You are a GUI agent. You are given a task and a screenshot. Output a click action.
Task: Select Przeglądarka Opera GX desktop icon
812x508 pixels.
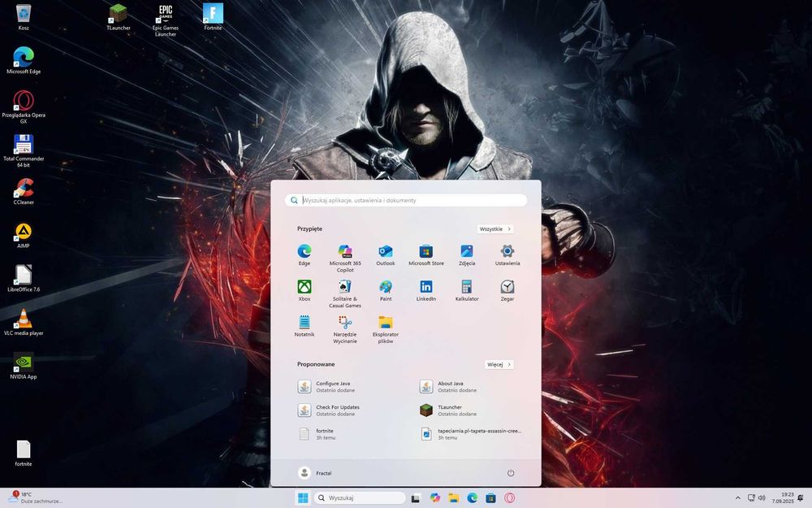click(x=24, y=106)
